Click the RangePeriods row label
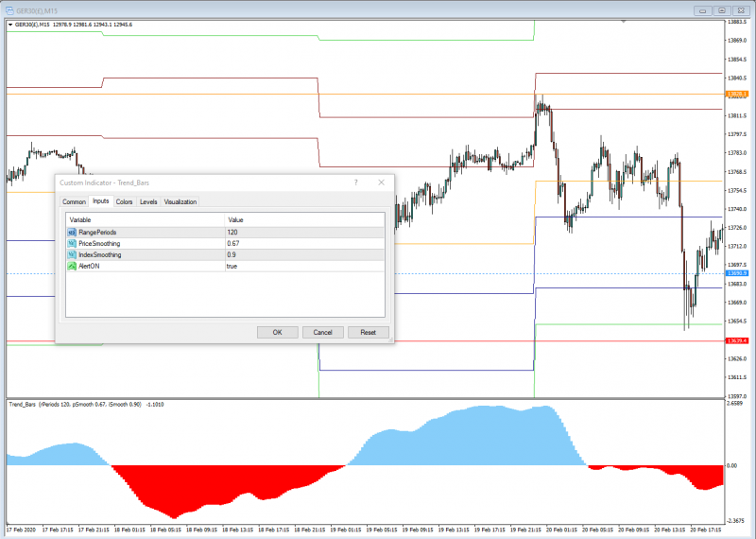The image size is (756, 539). pyautogui.click(x=97, y=233)
